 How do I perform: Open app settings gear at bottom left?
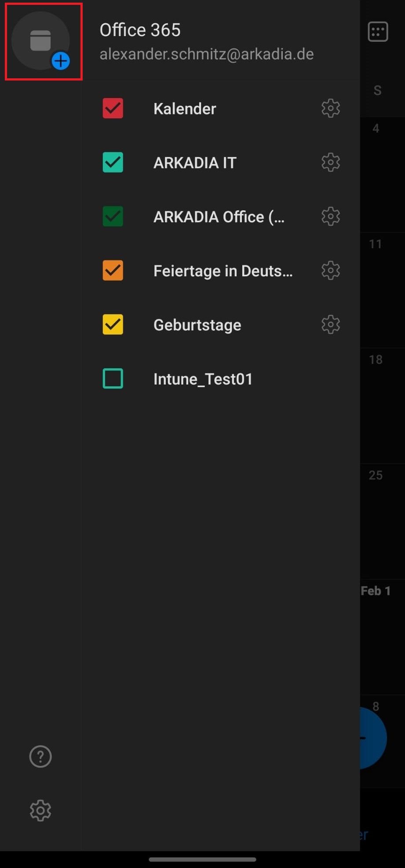click(x=40, y=810)
